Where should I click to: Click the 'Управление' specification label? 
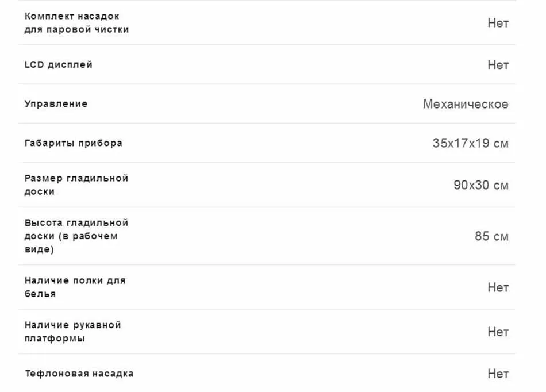tap(56, 103)
